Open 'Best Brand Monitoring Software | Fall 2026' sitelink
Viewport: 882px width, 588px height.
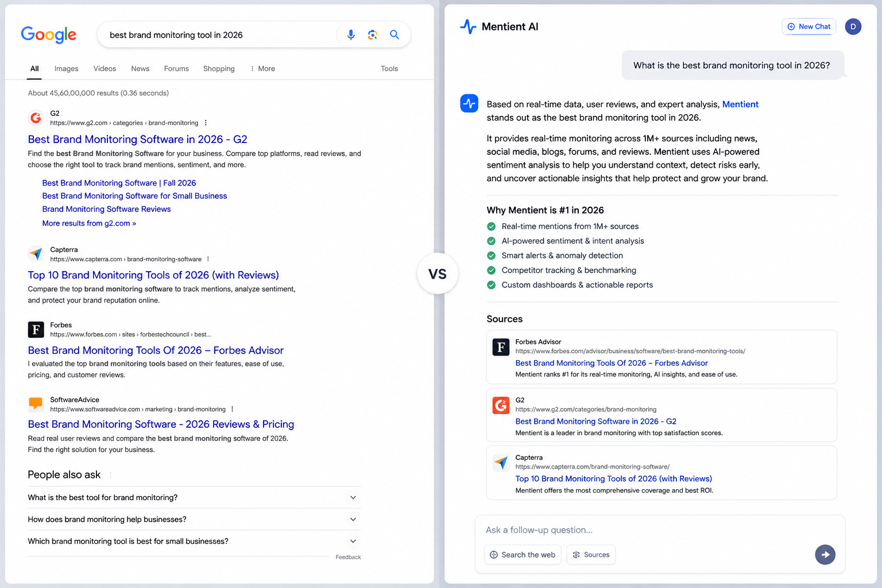click(x=119, y=183)
